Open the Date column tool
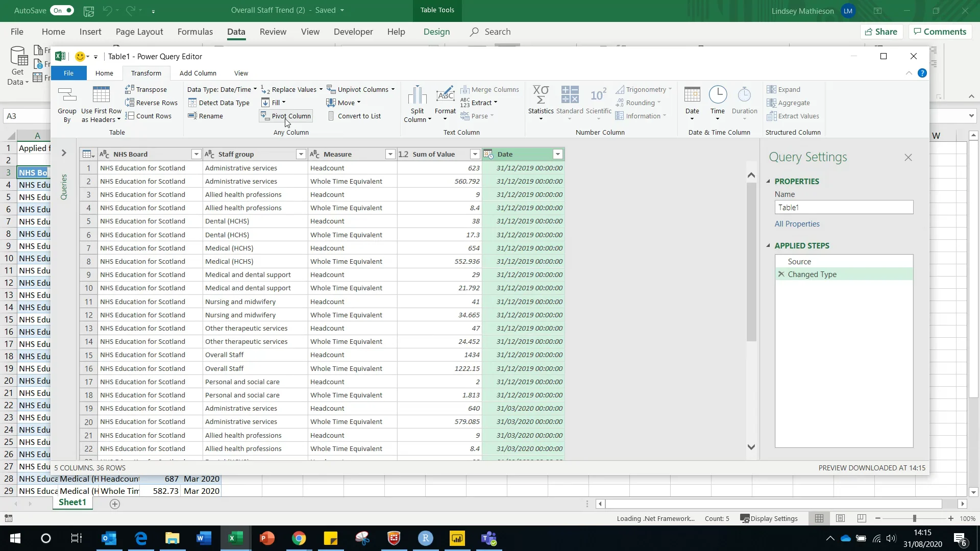The image size is (980, 551). pyautogui.click(x=692, y=104)
